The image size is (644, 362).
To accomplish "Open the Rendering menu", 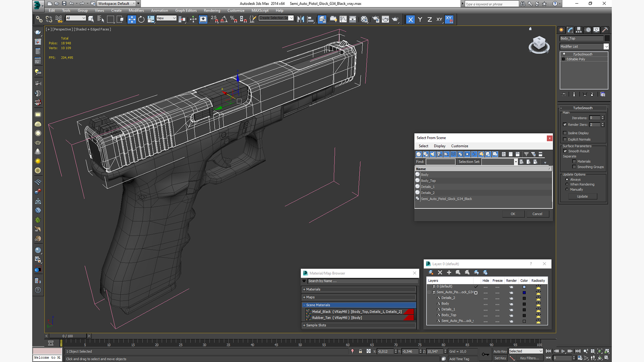I will point(212,11).
